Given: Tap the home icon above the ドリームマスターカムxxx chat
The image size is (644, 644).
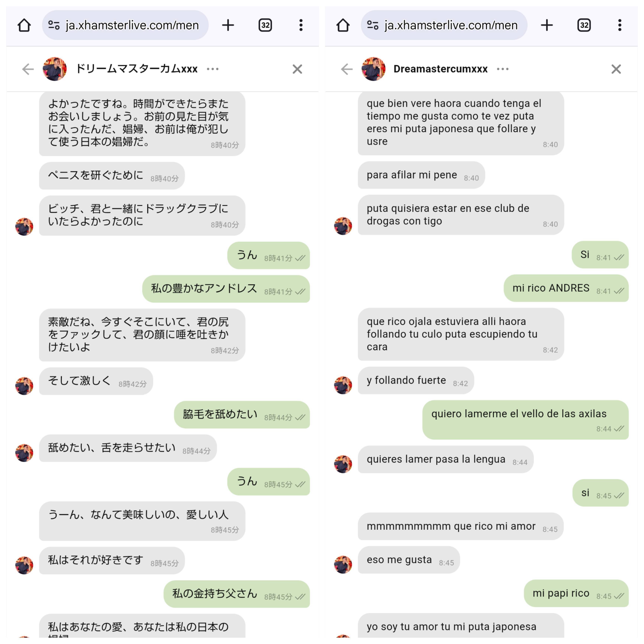Looking at the screenshot, I should tap(24, 25).
